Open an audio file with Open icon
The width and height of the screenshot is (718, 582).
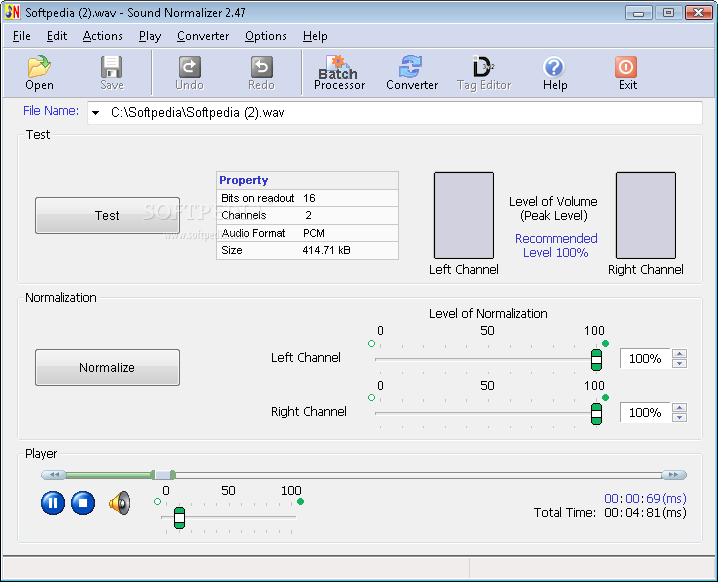point(39,73)
